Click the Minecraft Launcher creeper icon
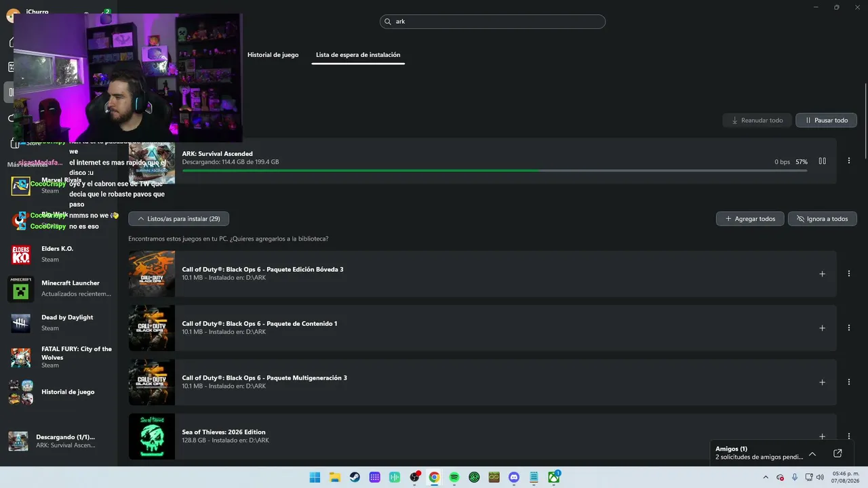Image resolution: width=868 pixels, height=488 pixels. point(21,289)
